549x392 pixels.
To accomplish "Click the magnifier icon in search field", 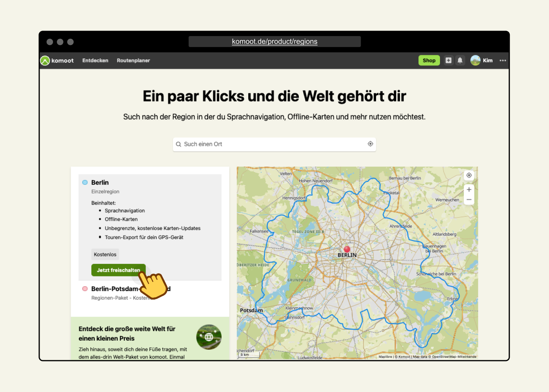I will point(178,144).
